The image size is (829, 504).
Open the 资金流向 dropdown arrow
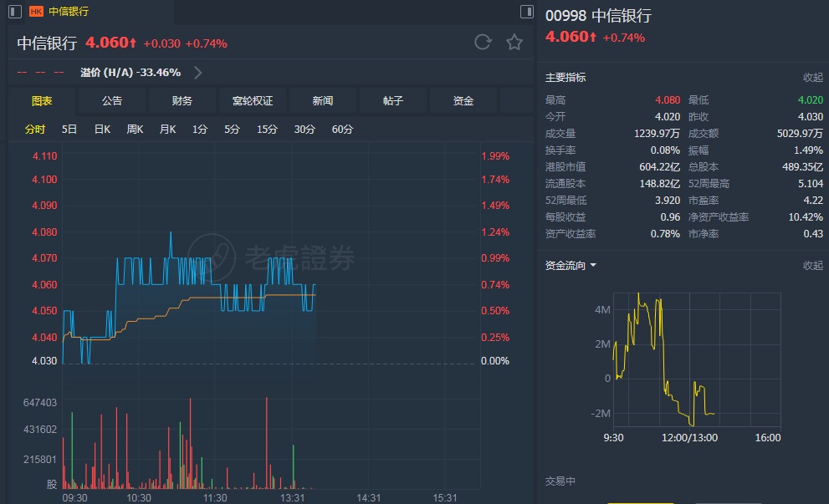tap(593, 265)
